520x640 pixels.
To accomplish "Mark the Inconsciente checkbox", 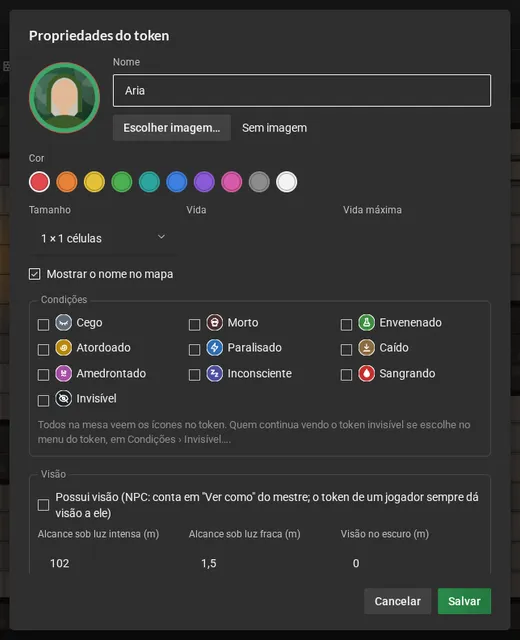I will [x=194, y=375].
